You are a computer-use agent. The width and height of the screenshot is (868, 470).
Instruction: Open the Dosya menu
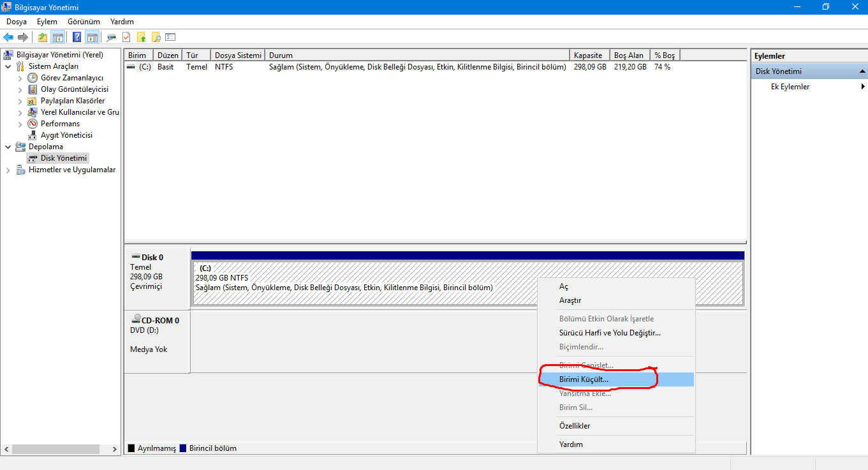coord(17,22)
